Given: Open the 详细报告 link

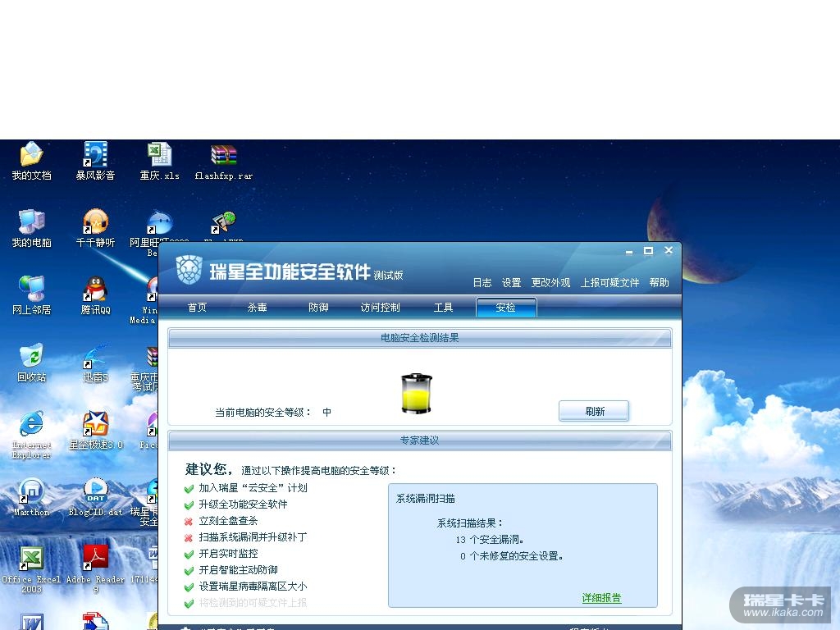Looking at the screenshot, I should pyautogui.click(x=601, y=598).
